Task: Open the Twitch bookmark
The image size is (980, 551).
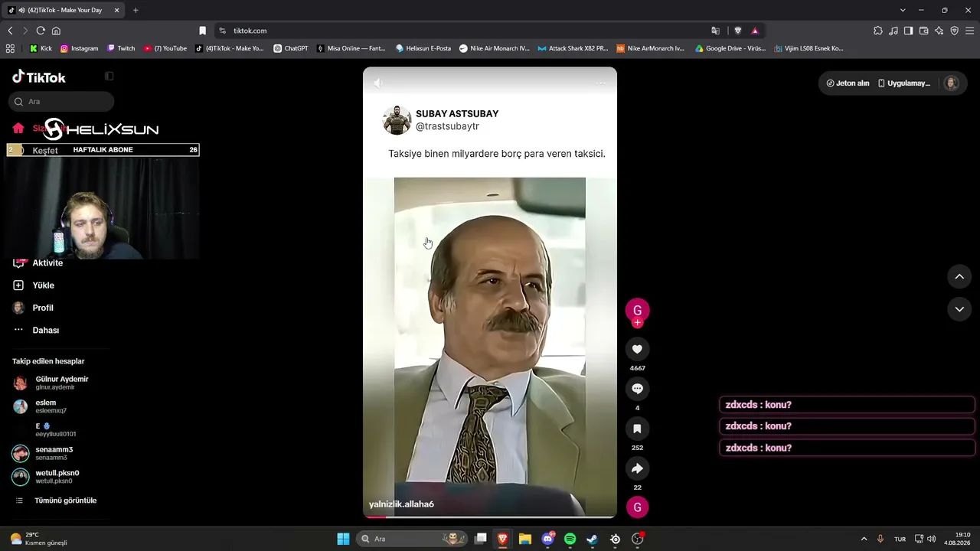Action: point(121,48)
